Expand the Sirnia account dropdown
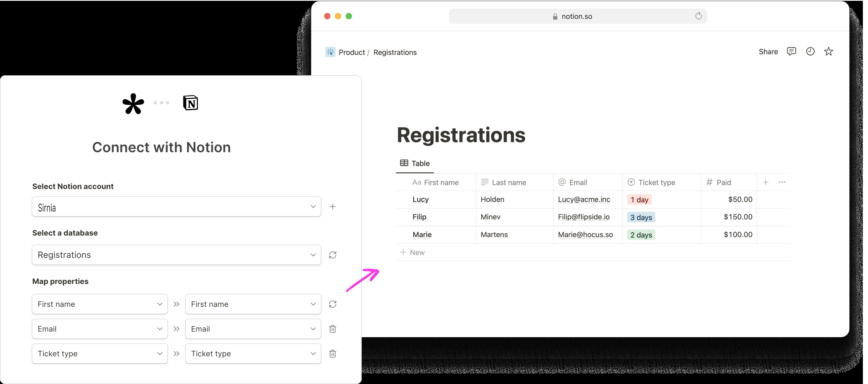Image resolution: width=868 pixels, height=384 pixels. click(x=176, y=207)
